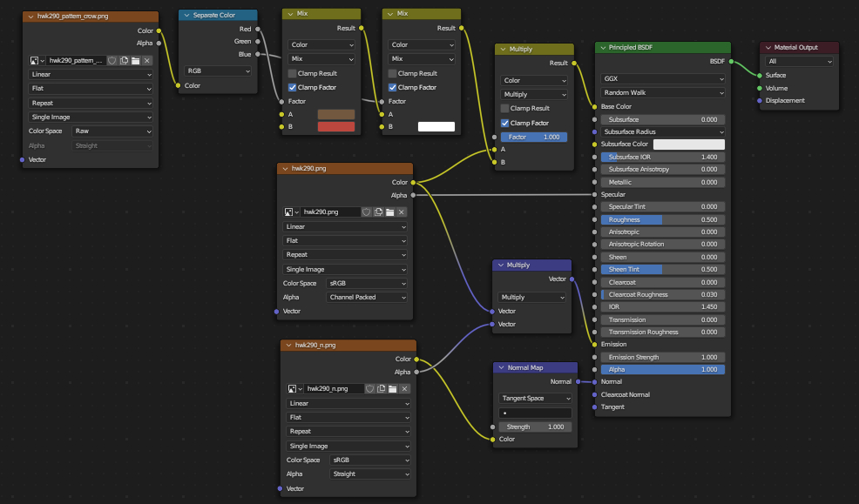Open image file for hwk290_pattern_crow texture
Image resolution: width=859 pixels, height=504 pixels.
coord(136,61)
